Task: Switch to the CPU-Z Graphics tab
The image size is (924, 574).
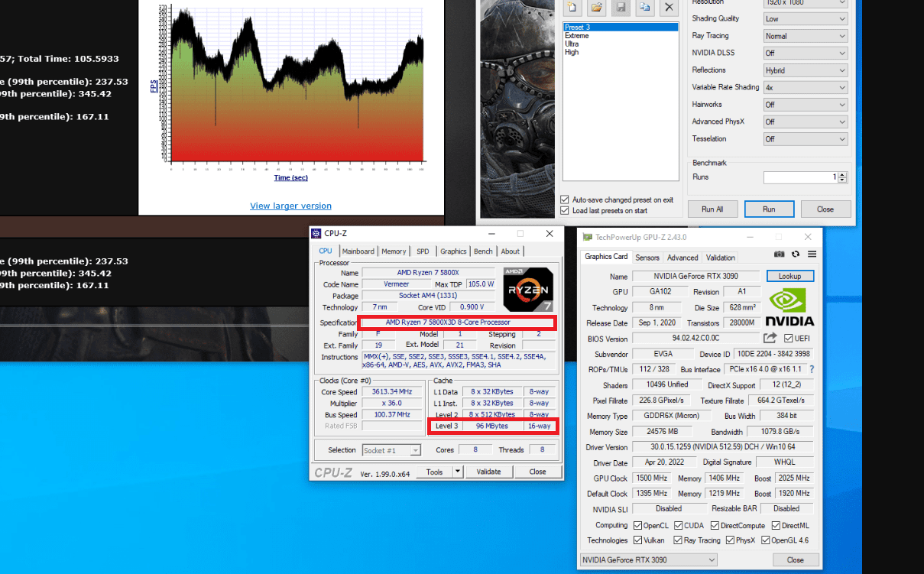Action: click(x=453, y=251)
